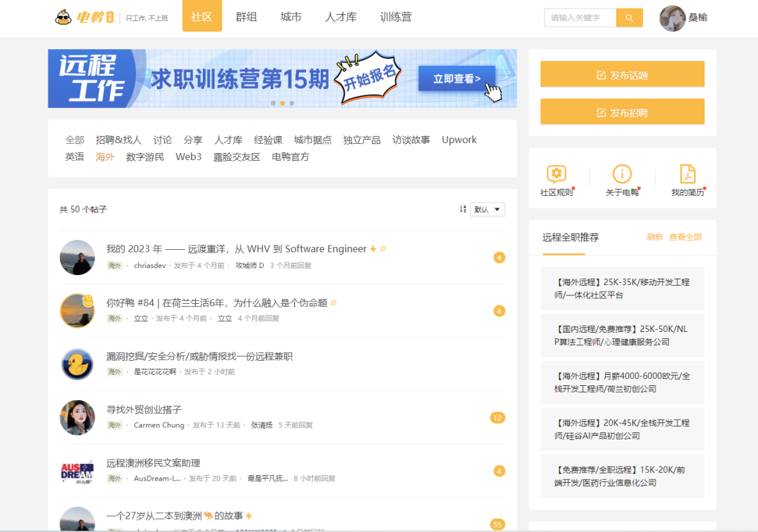Viewport: 758px width, 532px height.
Task: Click Carmen Chung's avatar
Action: [x=77, y=418]
